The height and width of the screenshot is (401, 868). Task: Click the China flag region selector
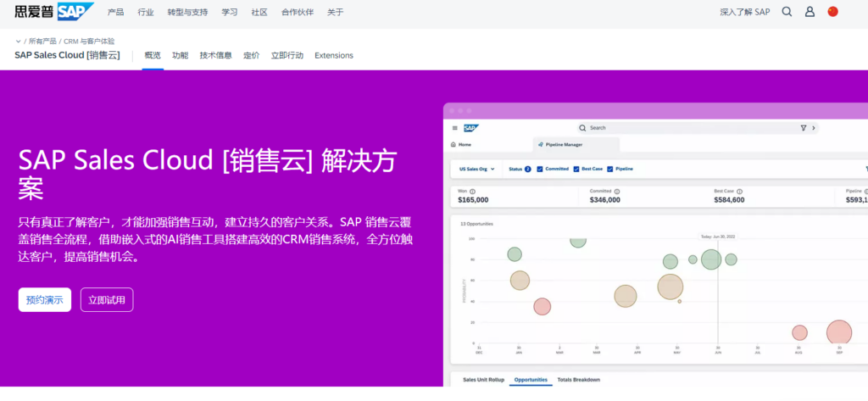click(x=832, y=12)
